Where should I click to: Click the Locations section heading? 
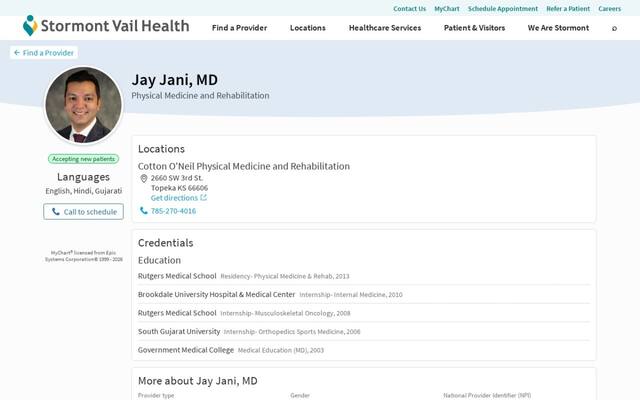pyautogui.click(x=161, y=149)
